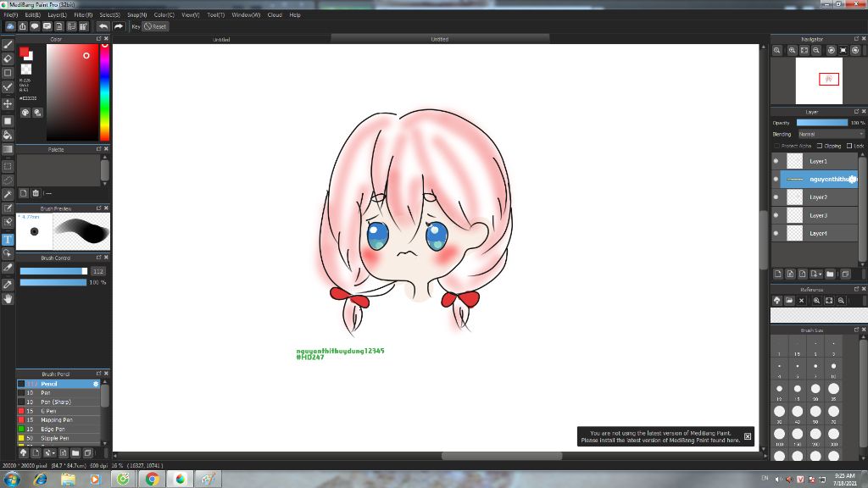Select the G Pen brush
The width and height of the screenshot is (868, 488).
58,411
